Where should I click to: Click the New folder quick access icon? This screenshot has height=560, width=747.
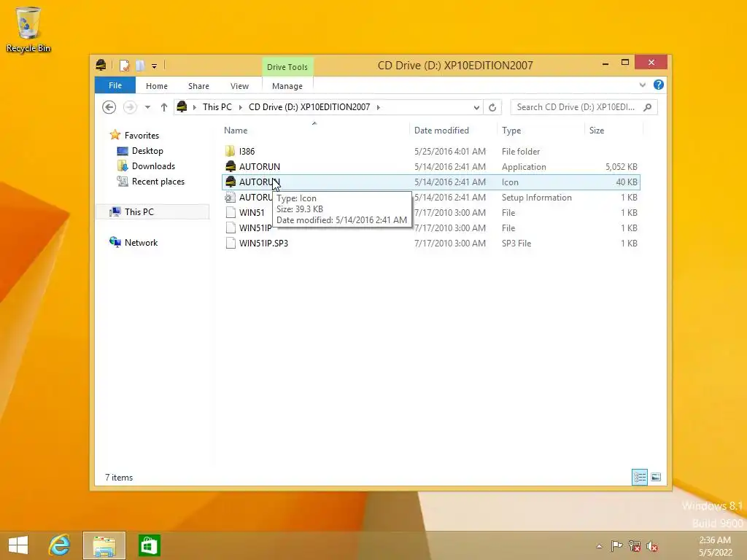coord(140,66)
